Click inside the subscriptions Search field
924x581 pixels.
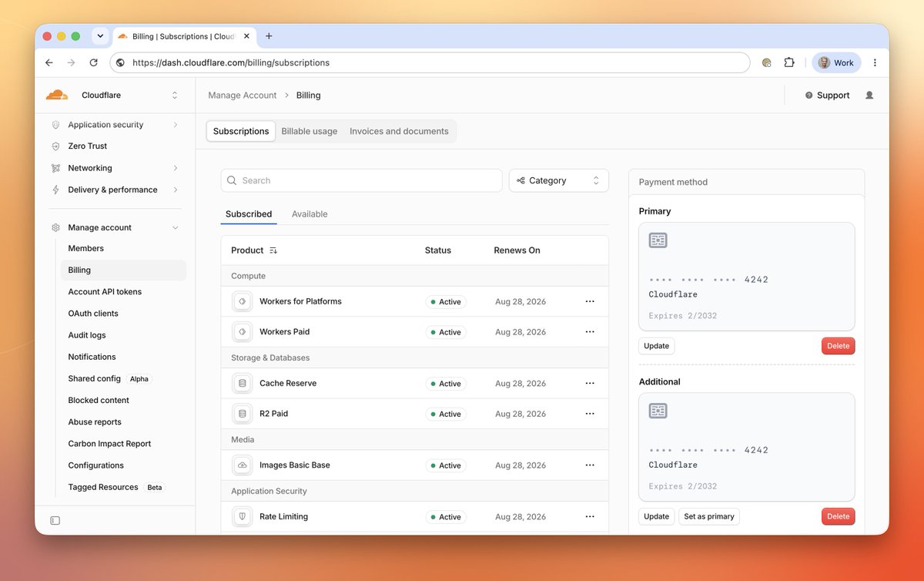tap(362, 180)
